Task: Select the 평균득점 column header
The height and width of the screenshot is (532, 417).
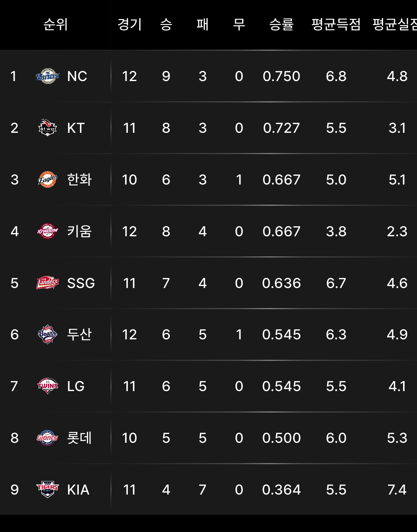Action: [x=336, y=25]
